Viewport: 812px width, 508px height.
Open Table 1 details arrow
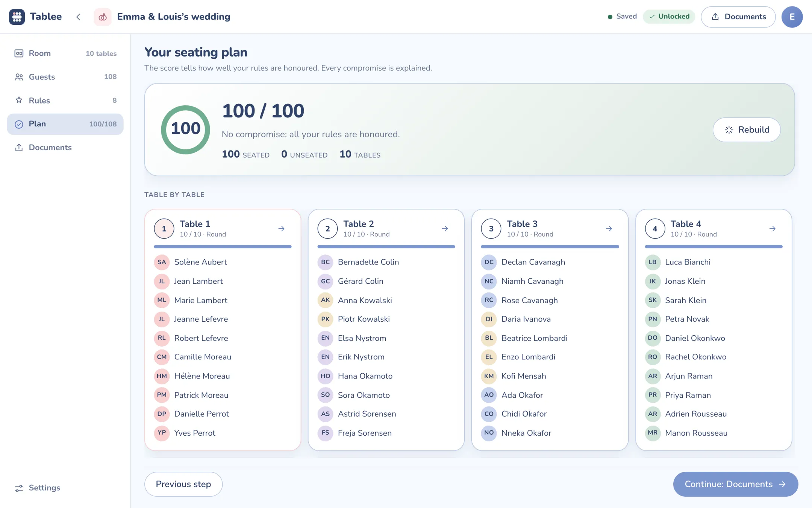[281, 228]
